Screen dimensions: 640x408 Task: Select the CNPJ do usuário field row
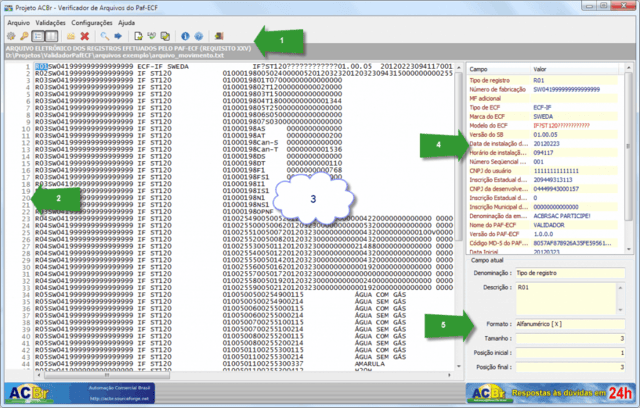click(x=543, y=171)
